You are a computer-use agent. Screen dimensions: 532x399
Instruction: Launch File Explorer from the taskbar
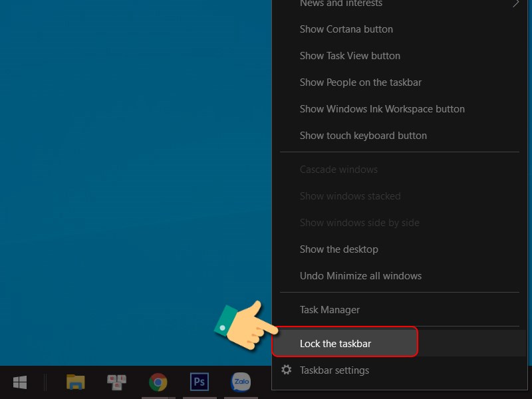[75, 382]
